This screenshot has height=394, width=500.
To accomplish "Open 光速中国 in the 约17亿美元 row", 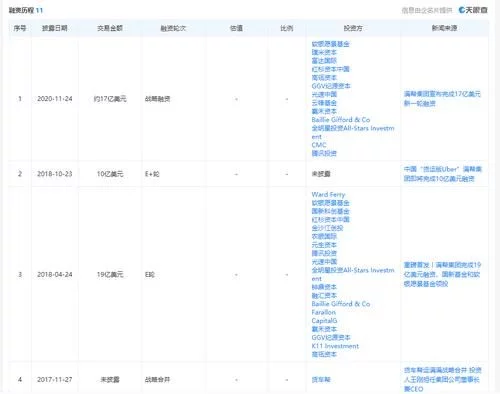I will tap(324, 94).
